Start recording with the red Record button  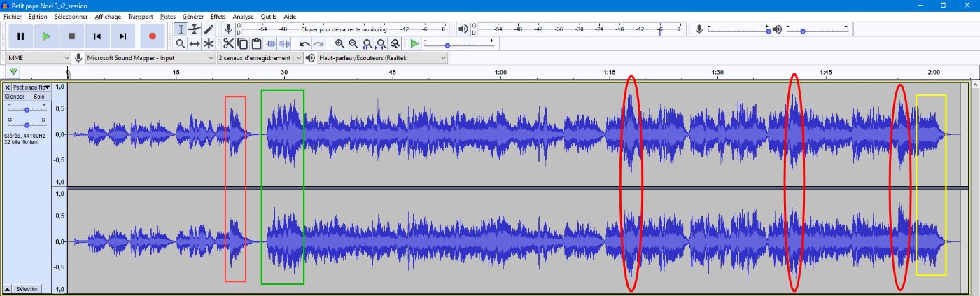pos(152,36)
